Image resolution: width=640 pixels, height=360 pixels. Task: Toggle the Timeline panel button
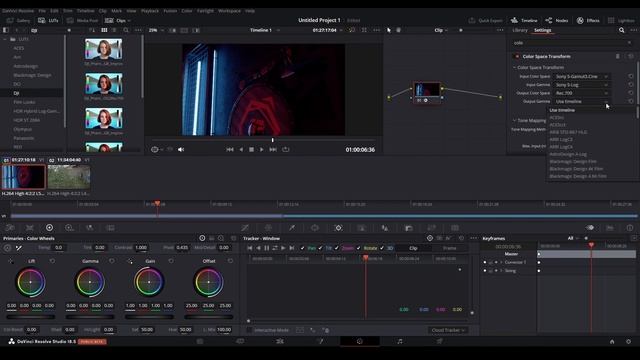(524, 20)
